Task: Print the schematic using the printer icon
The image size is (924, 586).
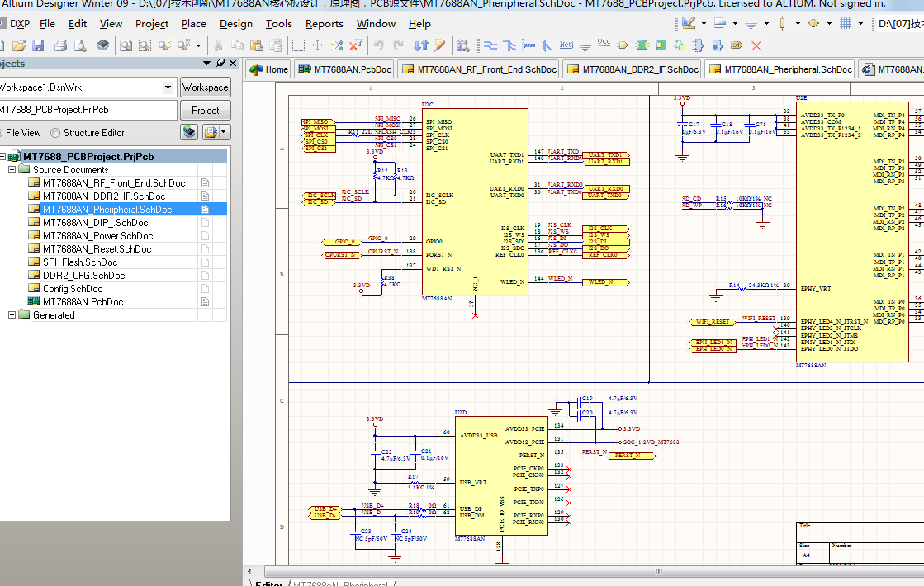Action: click(x=61, y=45)
